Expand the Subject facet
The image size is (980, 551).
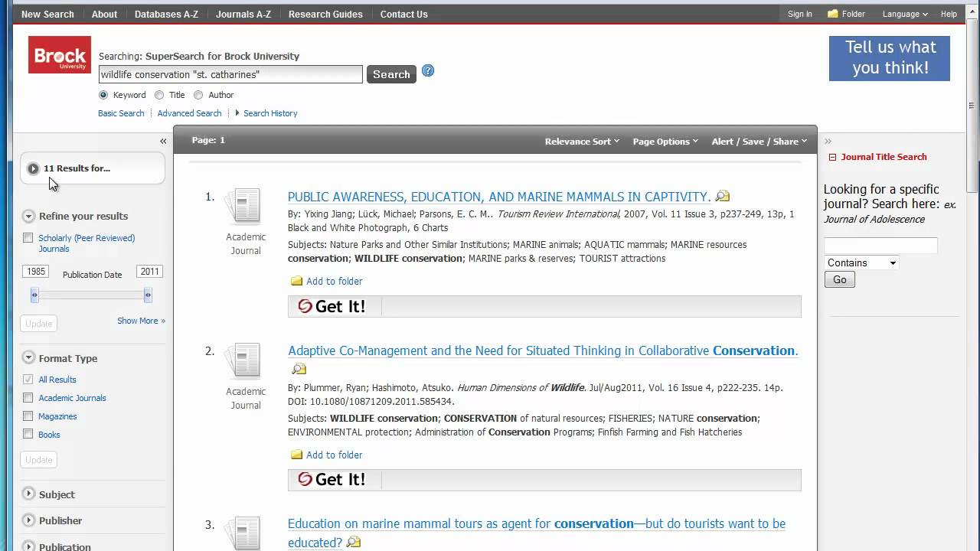(29, 494)
